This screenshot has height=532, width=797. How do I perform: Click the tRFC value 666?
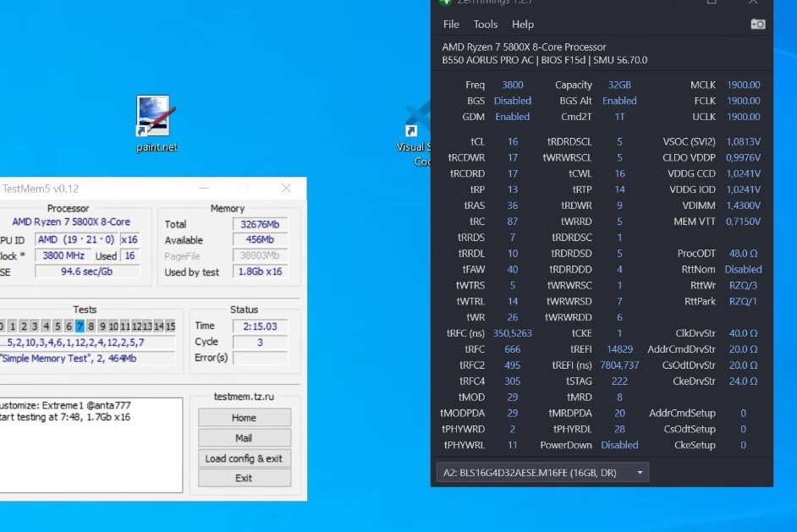click(x=513, y=349)
